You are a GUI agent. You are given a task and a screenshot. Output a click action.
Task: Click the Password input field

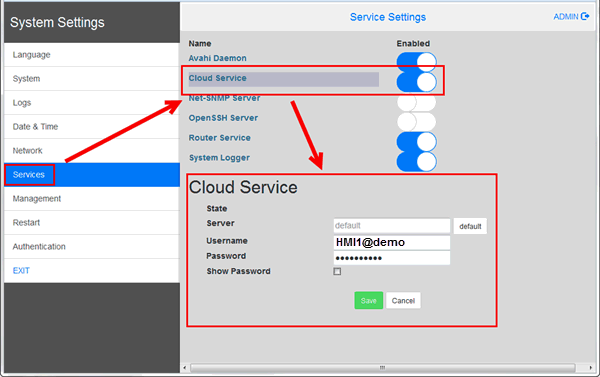coord(392,258)
